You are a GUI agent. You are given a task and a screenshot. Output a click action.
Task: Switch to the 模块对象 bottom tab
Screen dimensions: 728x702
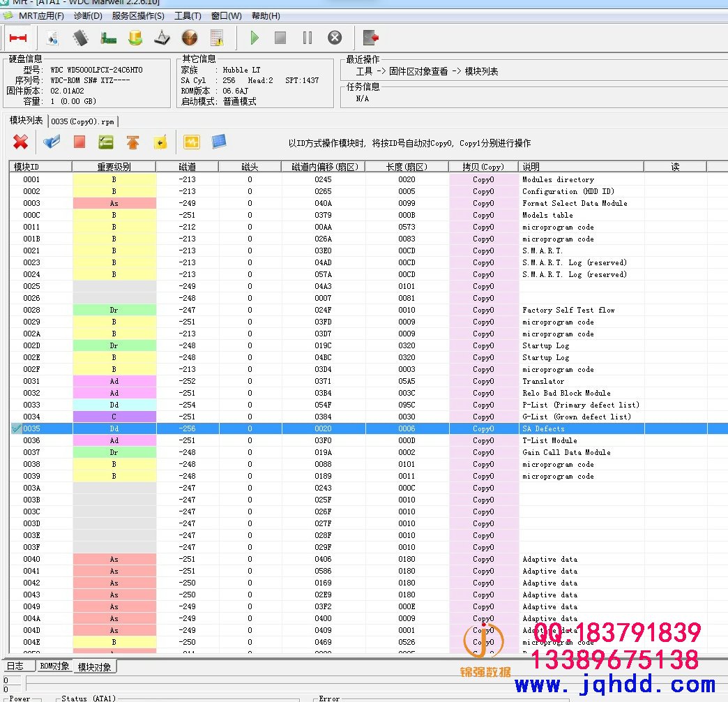coord(94,666)
